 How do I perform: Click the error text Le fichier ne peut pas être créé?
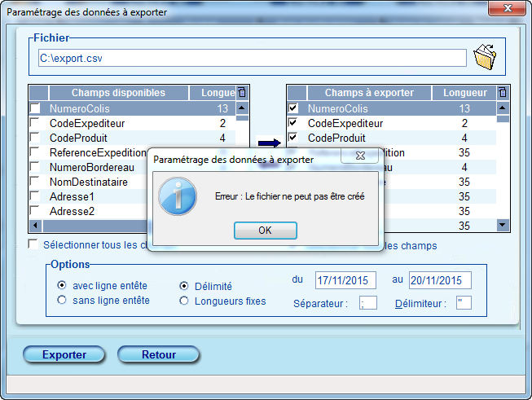click(305, 196)
